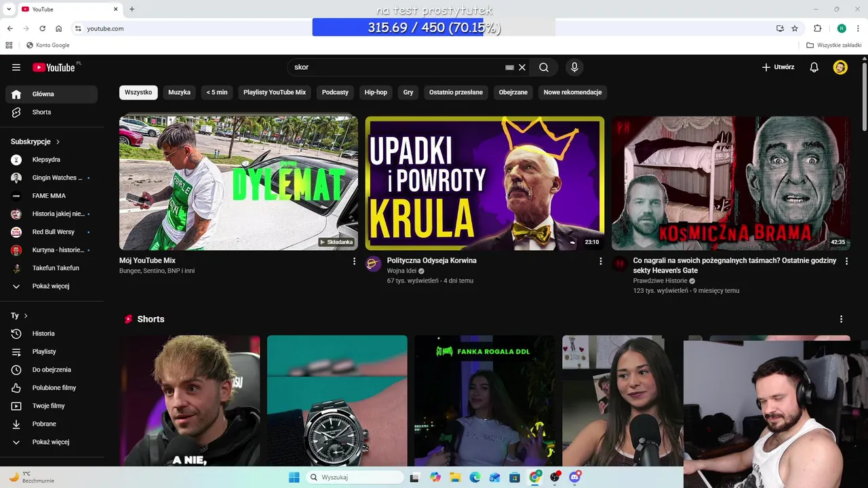Expand the Subskrypcje section arrow

[58, 142]
